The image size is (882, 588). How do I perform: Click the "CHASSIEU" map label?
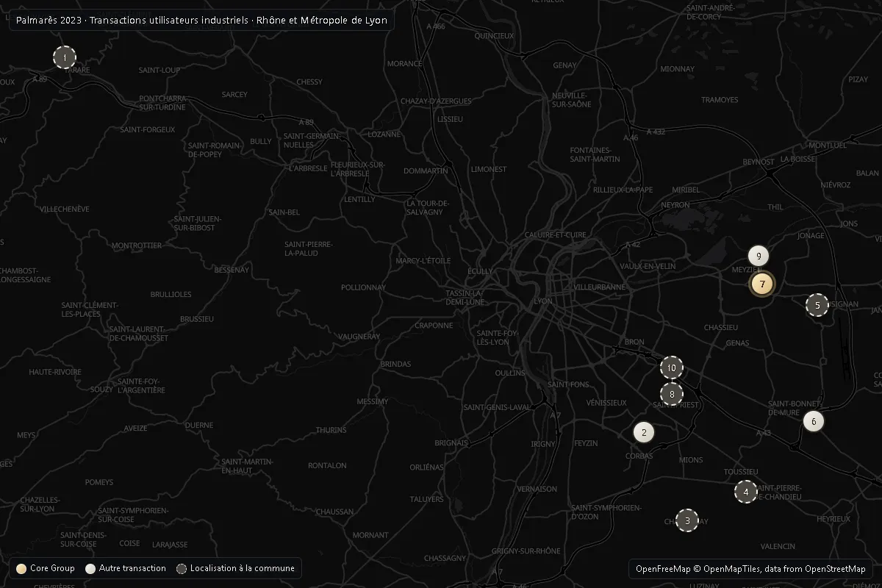click(x=720, y=327)
